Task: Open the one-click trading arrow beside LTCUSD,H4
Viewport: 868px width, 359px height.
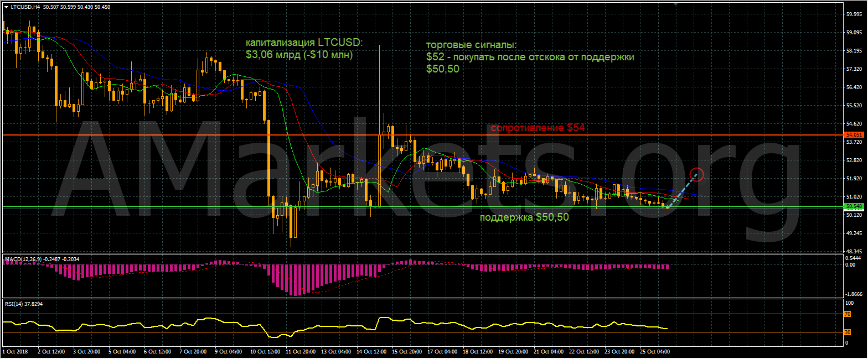Action: tap(6, 7)
